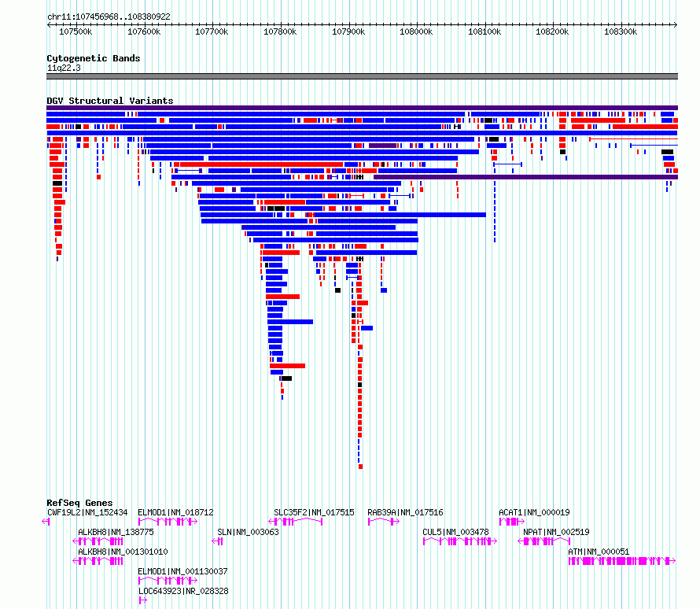Click the 108300k ruler tick label

[x=621, y=31]
